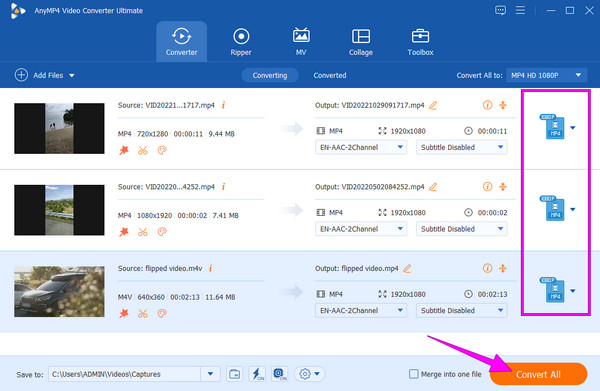Select the Converting tab
The width and height of the screenshot is (600, 391).
(270, 75)
